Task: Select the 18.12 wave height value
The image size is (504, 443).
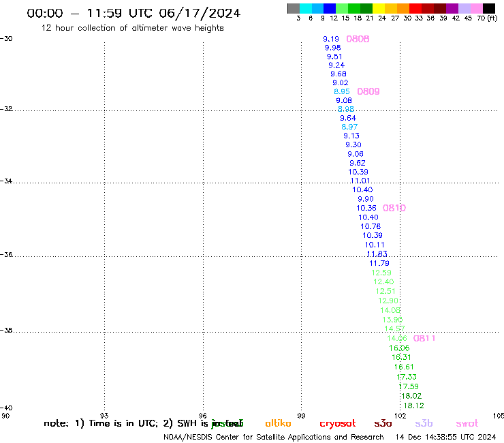Action: 413,406
